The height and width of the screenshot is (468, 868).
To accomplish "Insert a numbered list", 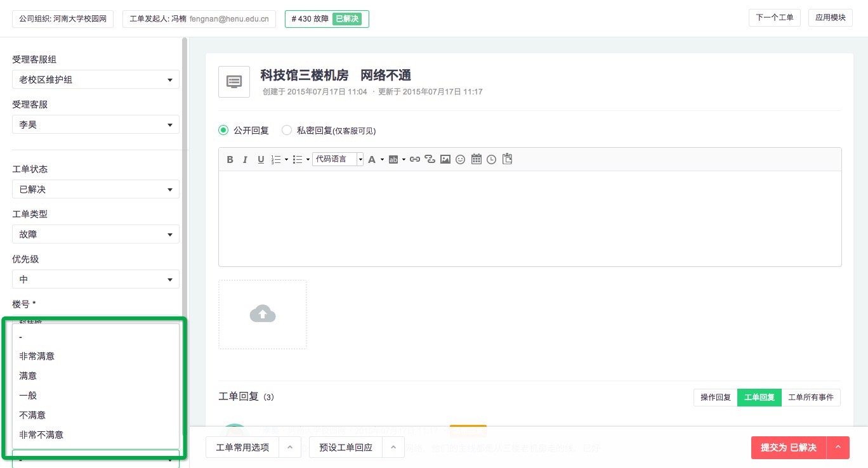I will (276, 159).
